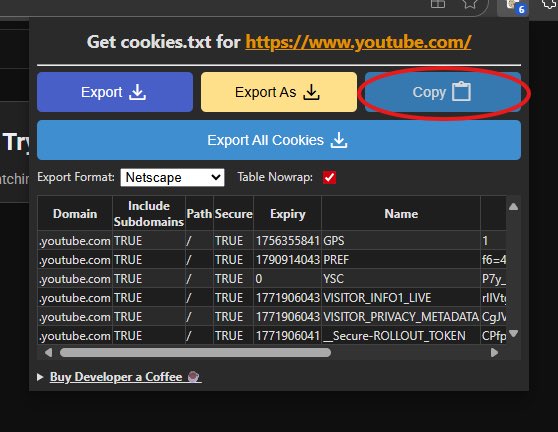This screenshot has height=432, width=558.
Task: Click the extensions puzzle icon
Action: click(549, 4)
